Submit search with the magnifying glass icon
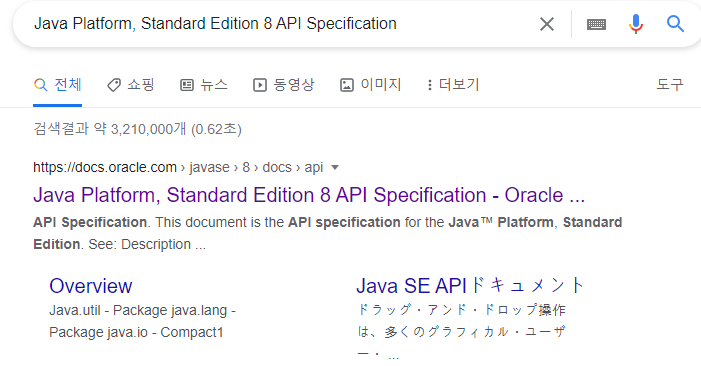The height and width of the screenshot is (366, 701). pyautogui.click(x=675, y=24)
